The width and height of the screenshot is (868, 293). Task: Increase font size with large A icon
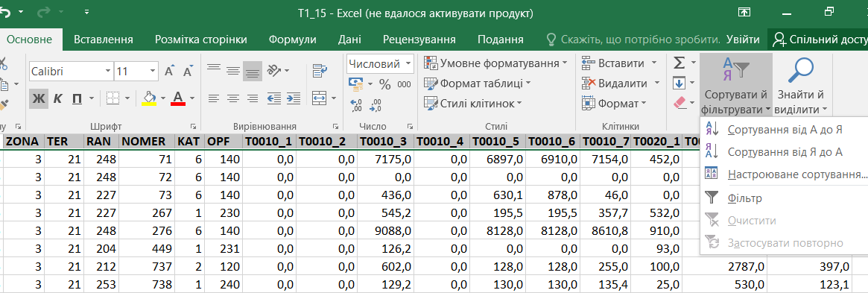[169, 71]
